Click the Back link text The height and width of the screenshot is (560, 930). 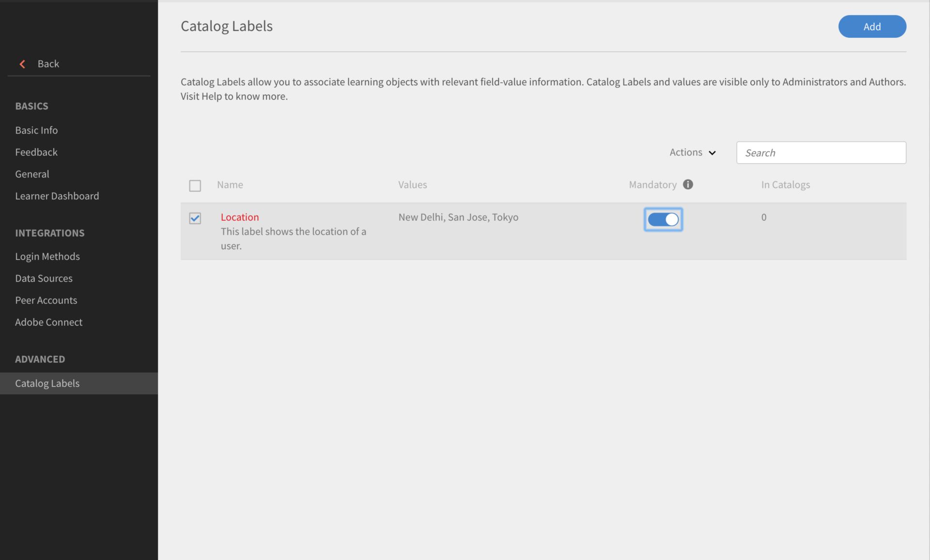[x=48, y=64]
